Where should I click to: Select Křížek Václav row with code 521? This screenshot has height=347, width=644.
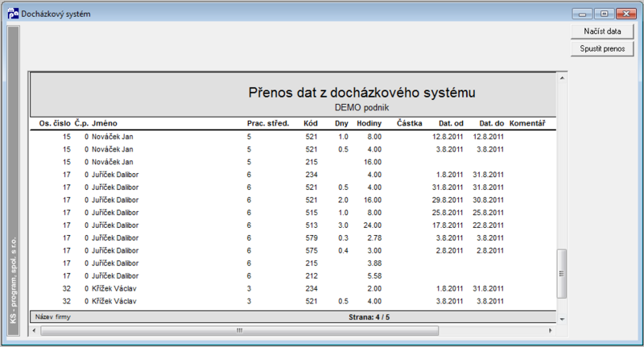click(293, 301)
